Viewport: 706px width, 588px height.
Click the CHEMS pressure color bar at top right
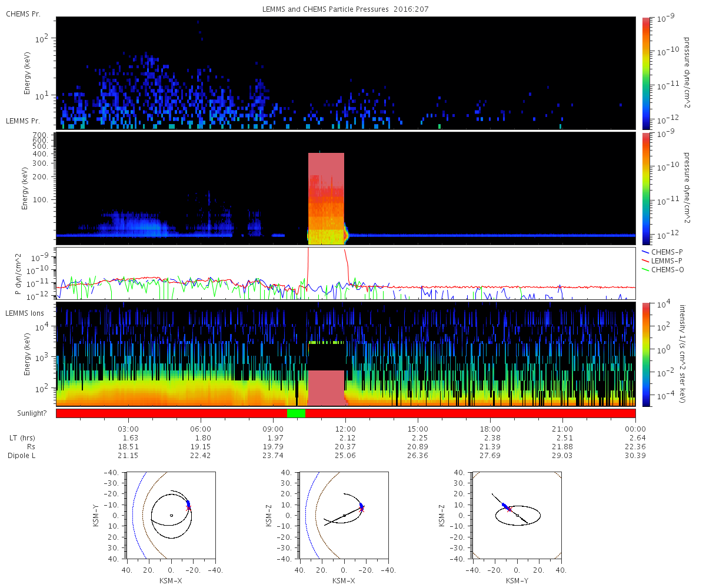click(x=646, y=73)
